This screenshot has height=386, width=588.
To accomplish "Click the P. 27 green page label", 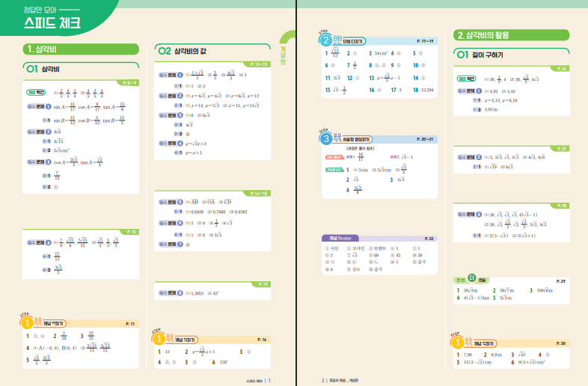I will pyautogui.click(x=561, y=149).
